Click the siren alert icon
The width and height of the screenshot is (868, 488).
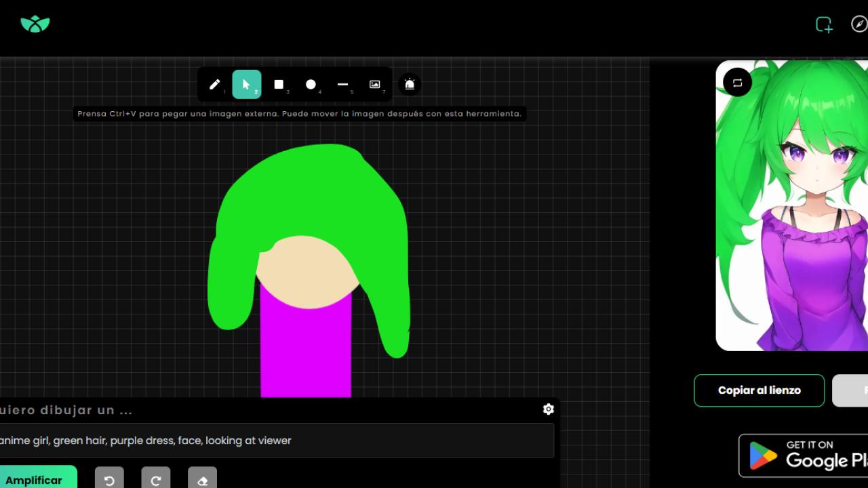[x=410, y=84]
